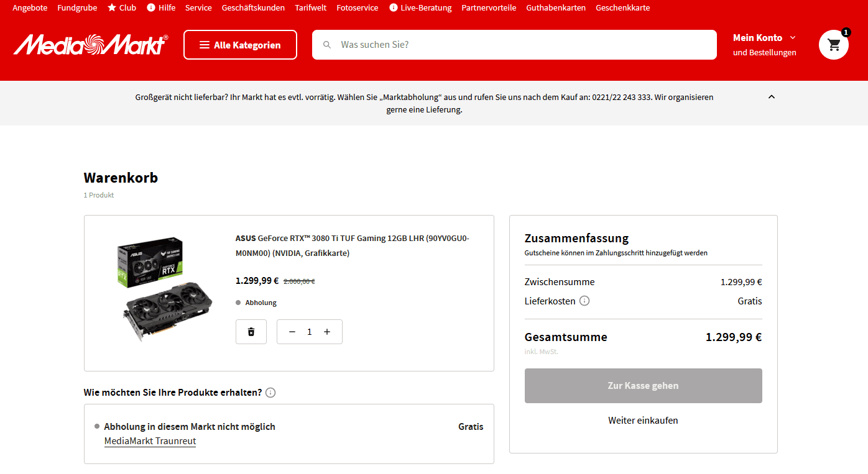Click Weiter einkaufen link
The image size is (868, 474).
(643, 421)
